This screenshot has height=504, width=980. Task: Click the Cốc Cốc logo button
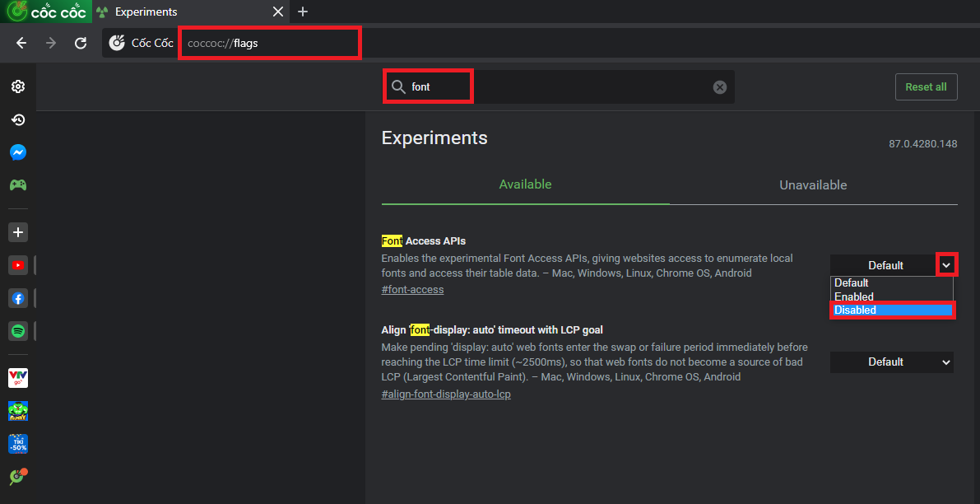tap(46, 12)
